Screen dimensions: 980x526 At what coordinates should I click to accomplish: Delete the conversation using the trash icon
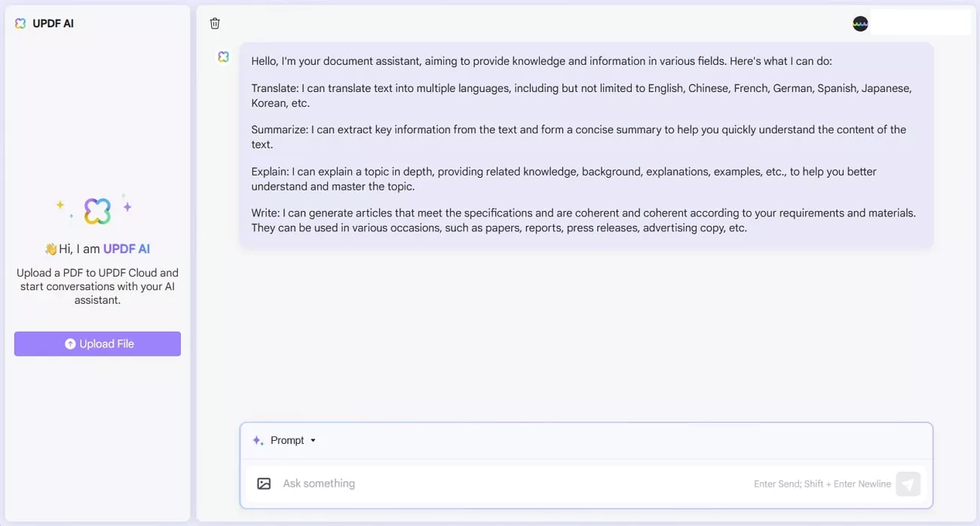tap(215, 23)
